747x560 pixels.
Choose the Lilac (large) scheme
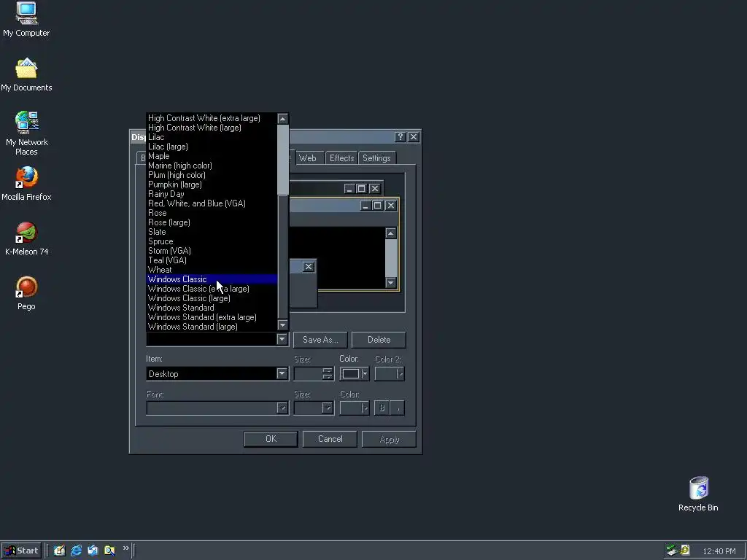click(x=212, y=147)
